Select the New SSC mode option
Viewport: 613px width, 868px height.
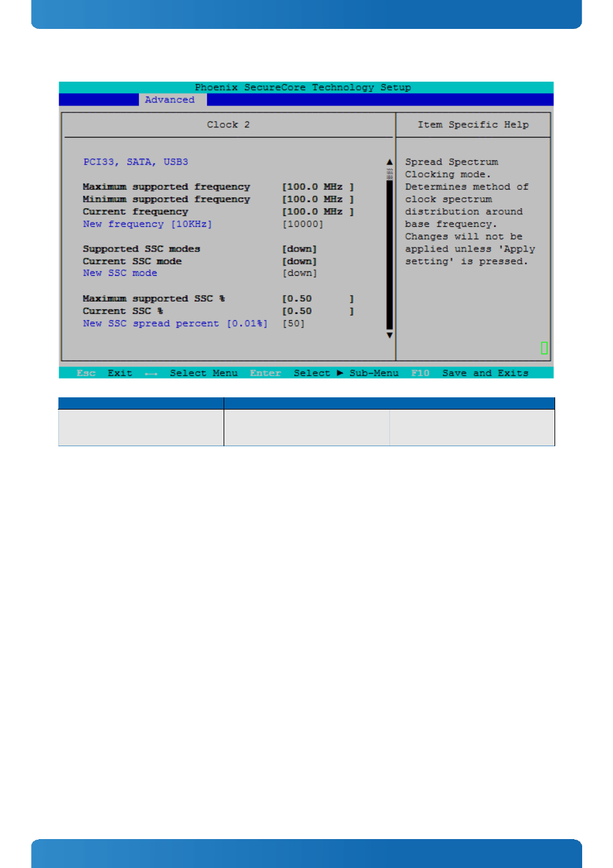(120, 273)
